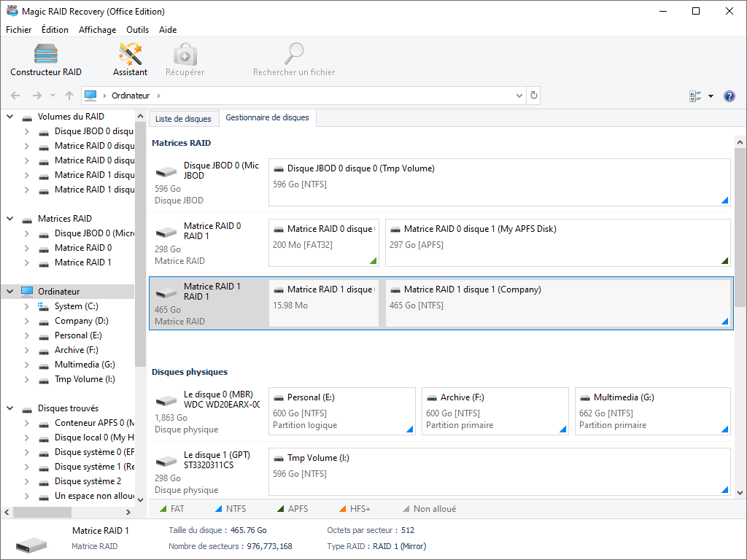Click the HFS+ legend entry
This screenshot has width=747, height=560.
[355, 509]
